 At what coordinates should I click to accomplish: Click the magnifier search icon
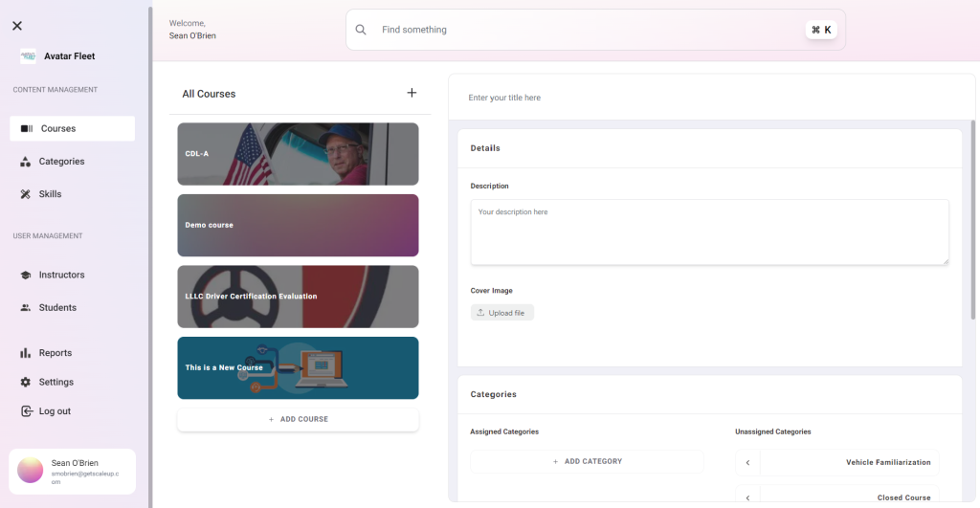(x=361, y=30)
